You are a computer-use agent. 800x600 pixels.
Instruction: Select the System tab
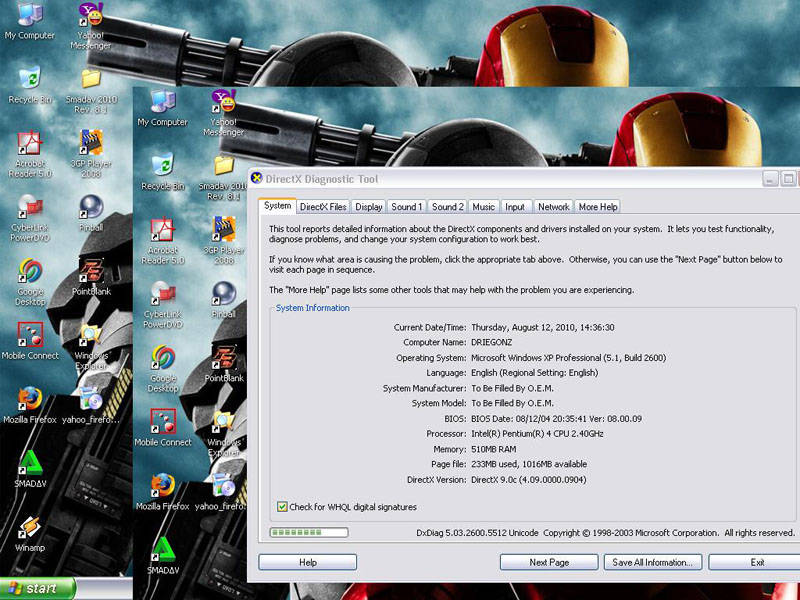(278, 206)
